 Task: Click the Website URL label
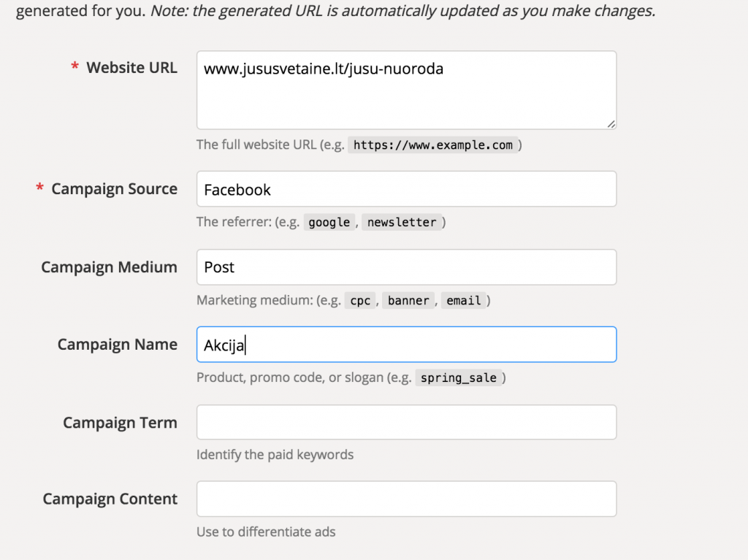click(131, 68)
